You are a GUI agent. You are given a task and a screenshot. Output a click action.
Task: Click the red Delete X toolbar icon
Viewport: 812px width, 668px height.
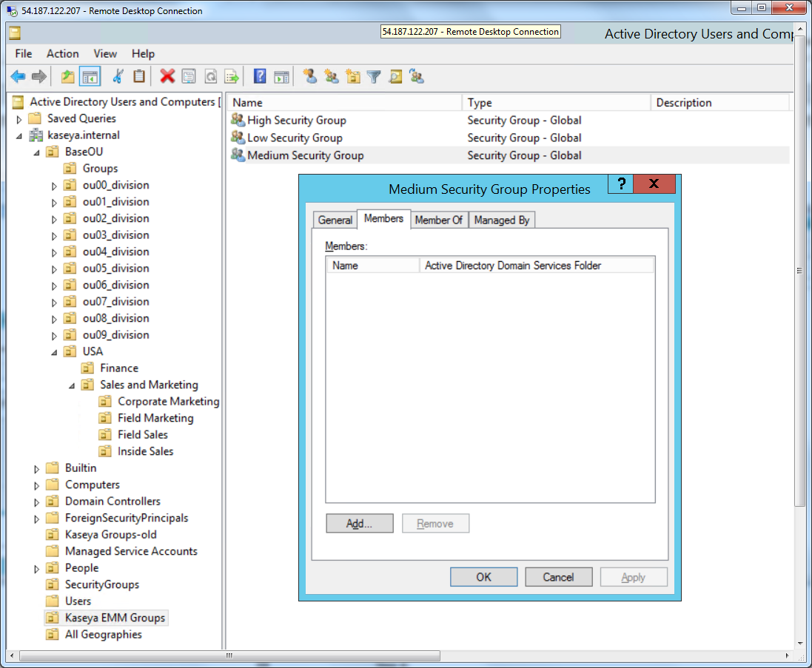(167, 76)
